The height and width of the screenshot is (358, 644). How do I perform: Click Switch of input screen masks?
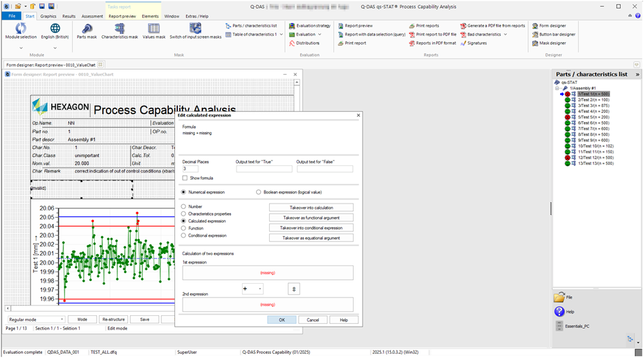[196, 31]
